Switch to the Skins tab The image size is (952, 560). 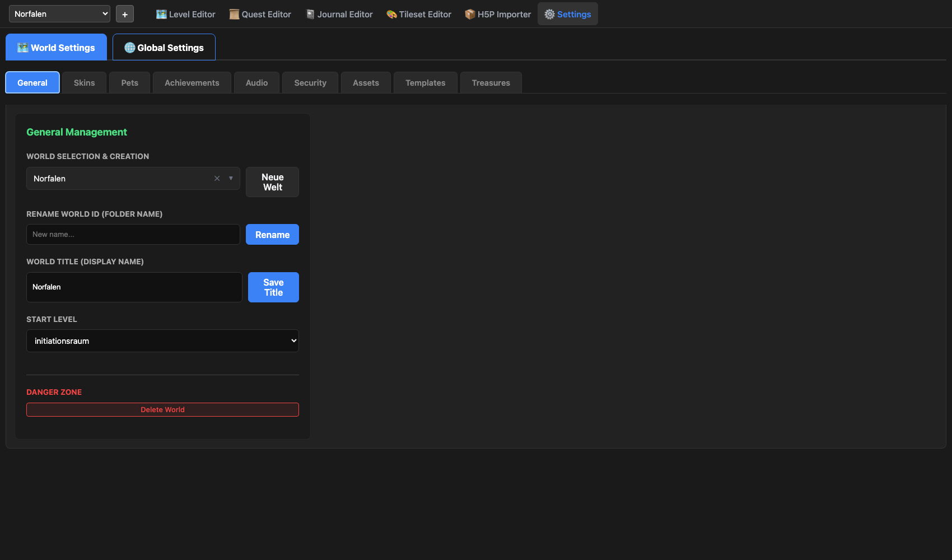pyautogui.click(x=84, y=83)
